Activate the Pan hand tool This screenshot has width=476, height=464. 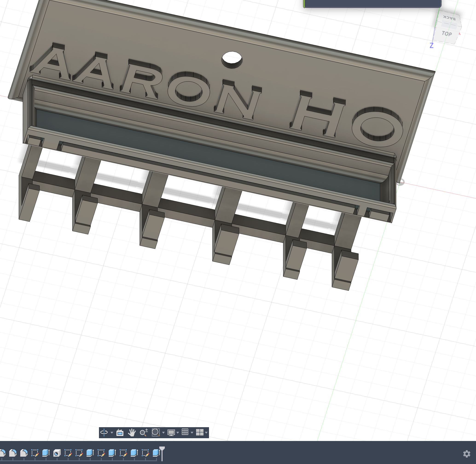(x=132, y=432)
